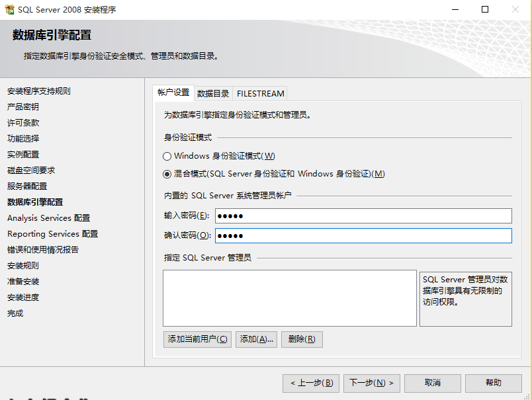This screenshot has width=532, height=400.
Task: Click the SQL Server setup title bar icon
Action: pos(9,9)
